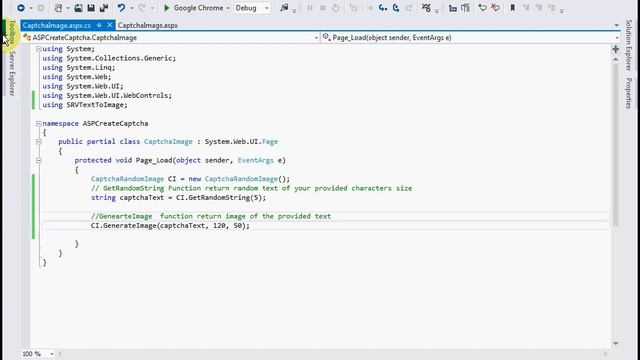This screenshot has width=640, height=360.
Task: Open the Solution Explorer side tab
Action: tap(629, 45)
